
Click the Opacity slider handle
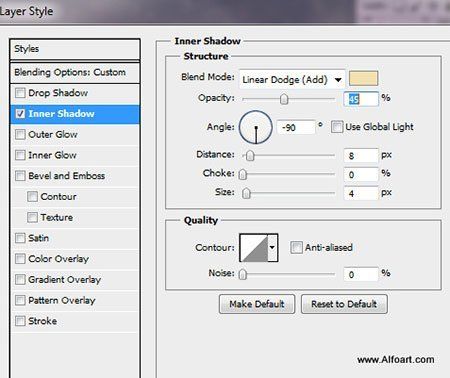[x=284, y=99]
